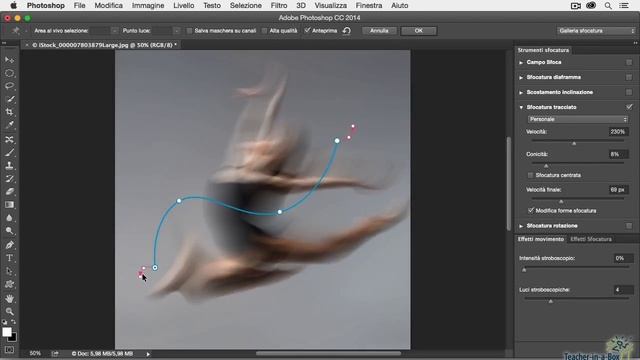640x360 pixels.
Task: Click the foreground color swatch
Action: coord(7,332)
